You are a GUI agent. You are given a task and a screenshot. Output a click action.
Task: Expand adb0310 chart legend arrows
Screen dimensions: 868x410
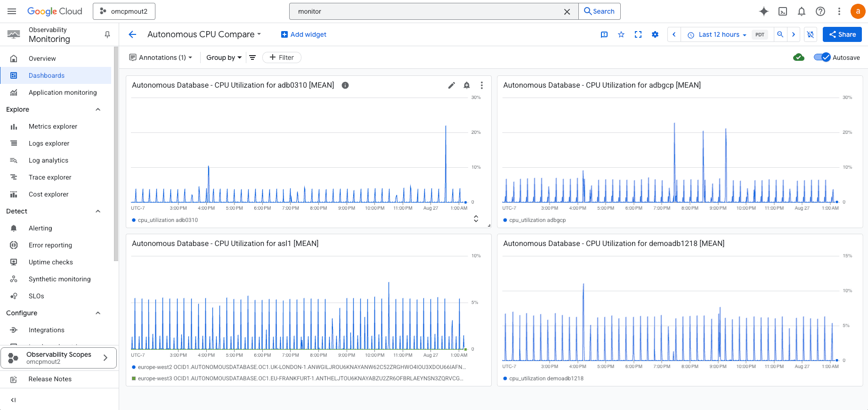pyautogui.click(x=476, y=219)
